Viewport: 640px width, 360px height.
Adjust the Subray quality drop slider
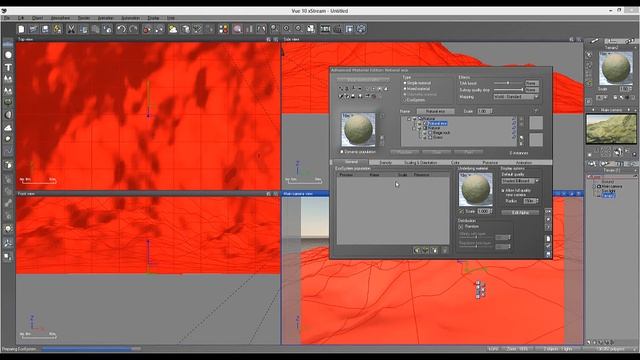(x=508, y=90)
